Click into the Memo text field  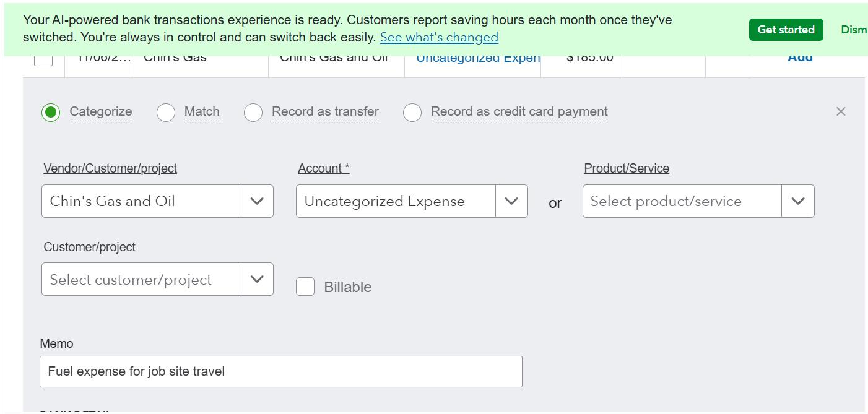point(280,371)
